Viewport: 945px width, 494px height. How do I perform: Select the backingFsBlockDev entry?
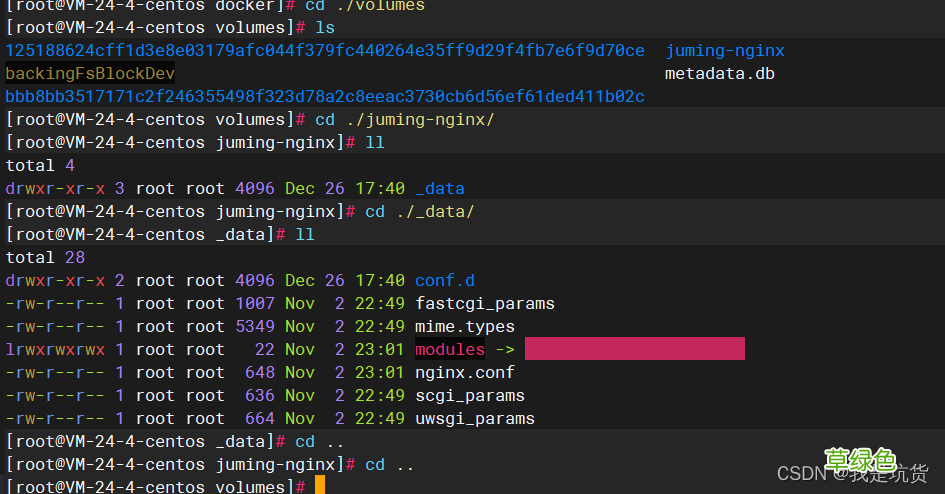[90, 74]
